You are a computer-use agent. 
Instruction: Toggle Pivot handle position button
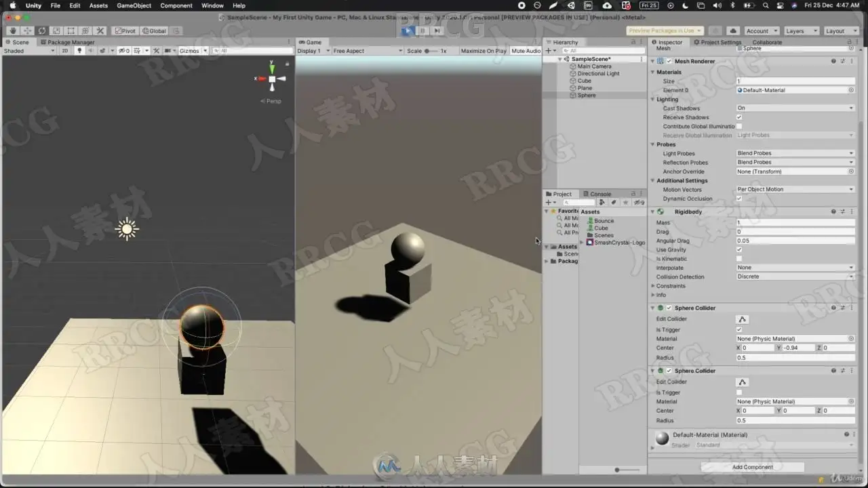click(x=125, y=30)
